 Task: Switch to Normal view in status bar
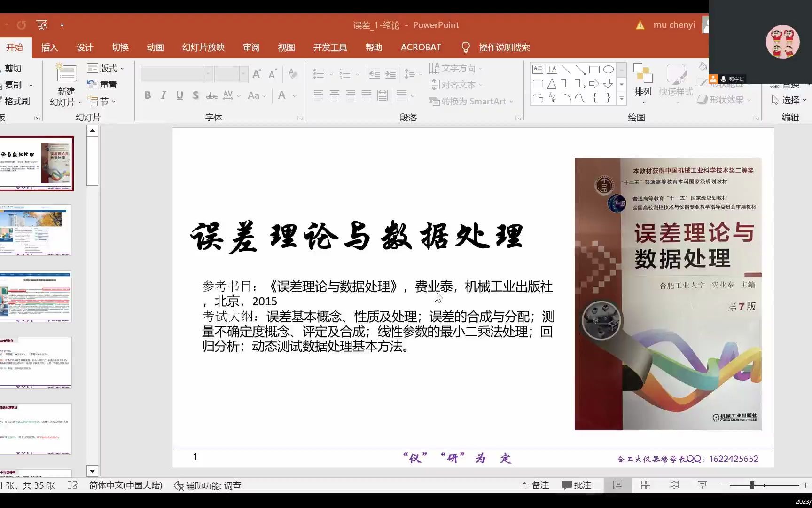617,485
